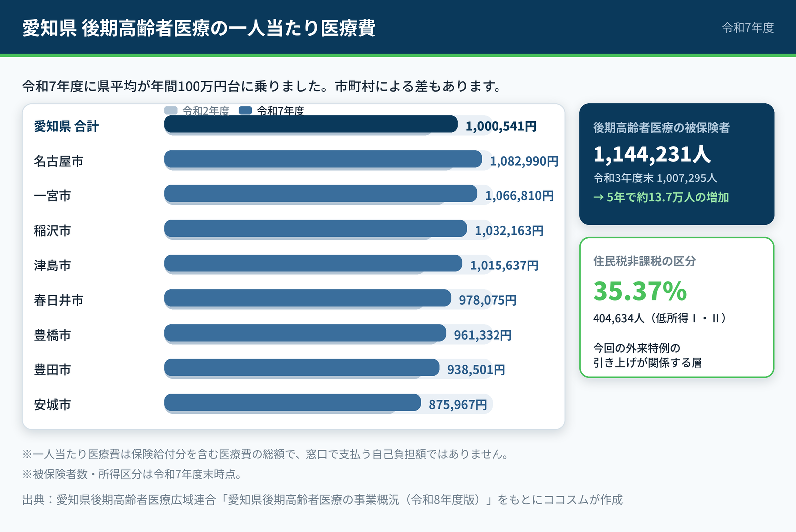Click the 出典 source citation line
Screen dimensions: 796x532
point(322,500)
